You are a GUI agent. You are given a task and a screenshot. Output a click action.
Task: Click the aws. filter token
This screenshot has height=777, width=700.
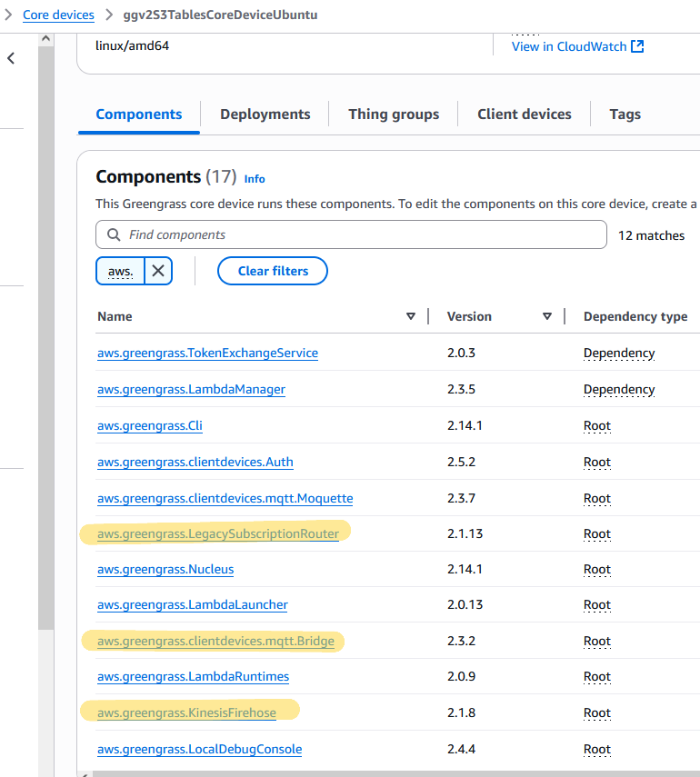pos(121,271)
